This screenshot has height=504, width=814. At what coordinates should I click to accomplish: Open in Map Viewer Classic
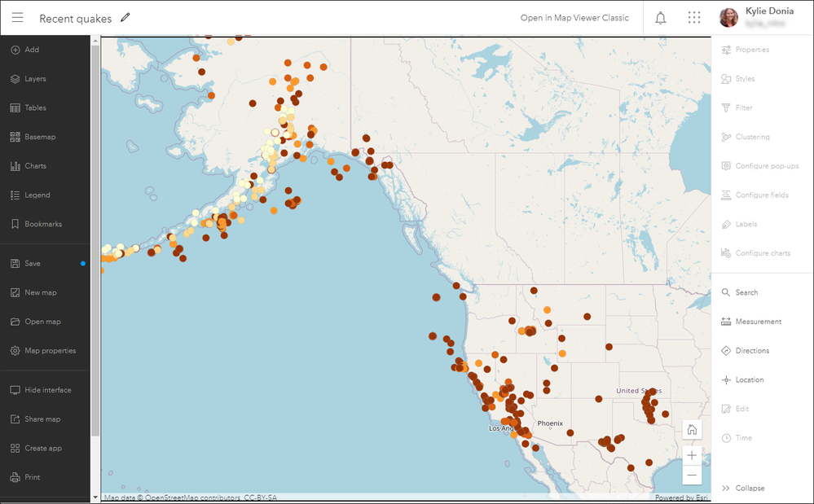click(574, 17)
